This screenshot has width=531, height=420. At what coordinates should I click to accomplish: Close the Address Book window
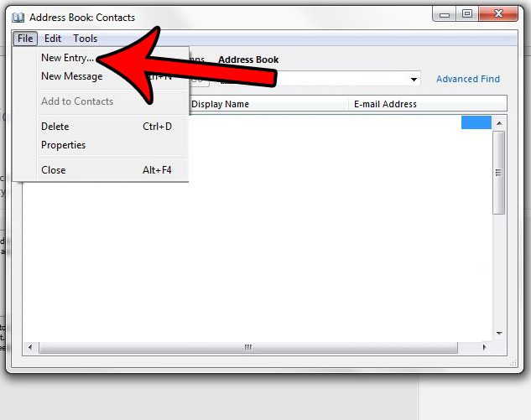498,14
